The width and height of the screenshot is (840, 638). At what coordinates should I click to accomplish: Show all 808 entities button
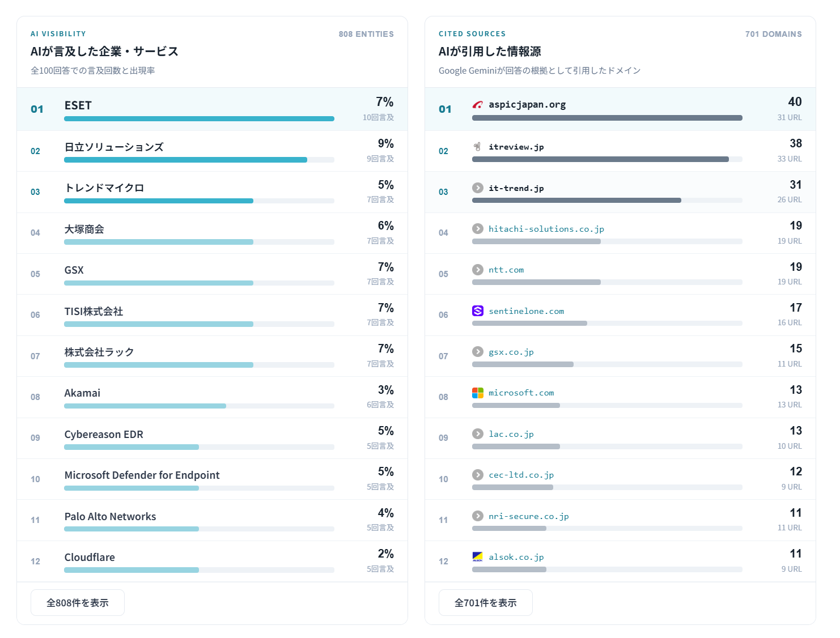pos(78,602)
